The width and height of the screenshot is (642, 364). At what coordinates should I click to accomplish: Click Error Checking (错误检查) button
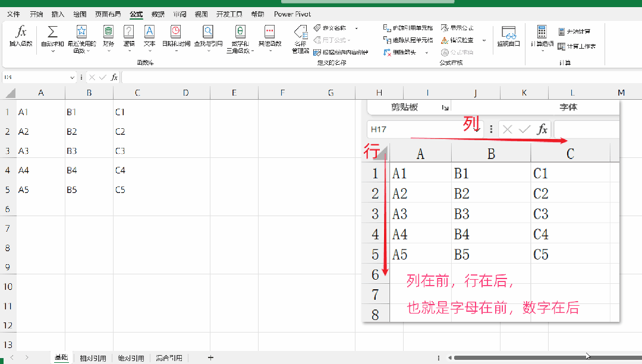point(457,40)
